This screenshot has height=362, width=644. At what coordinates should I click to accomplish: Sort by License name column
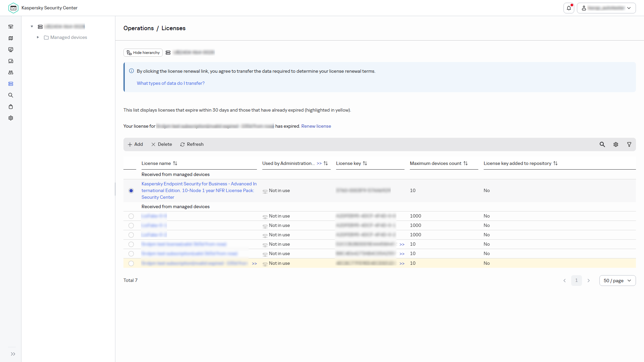pos(175,163)
